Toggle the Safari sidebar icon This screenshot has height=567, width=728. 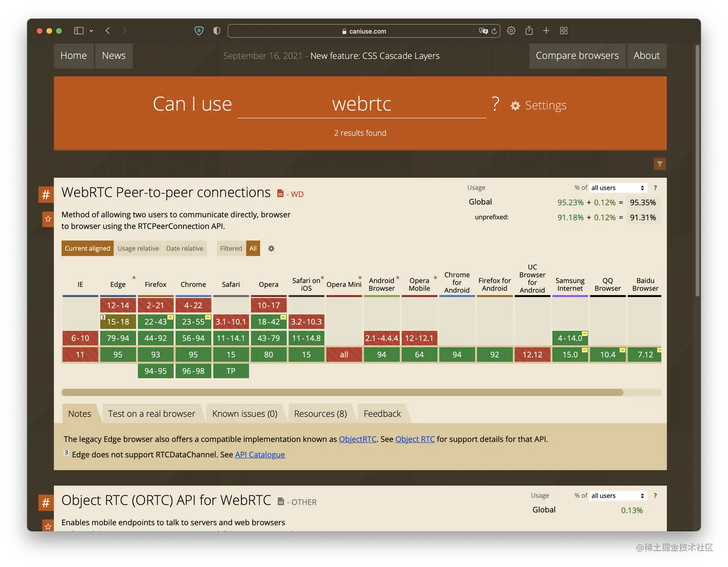[x=78, y=31]
